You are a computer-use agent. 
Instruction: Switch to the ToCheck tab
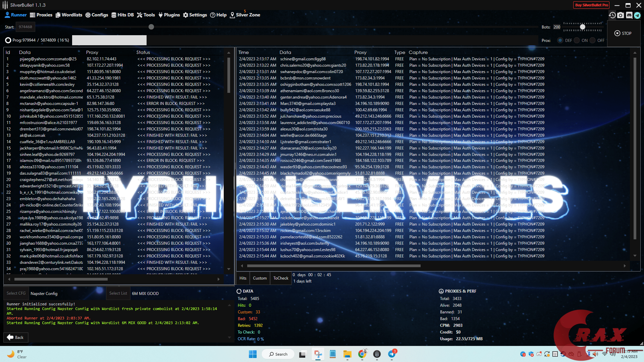coord(281,278)
